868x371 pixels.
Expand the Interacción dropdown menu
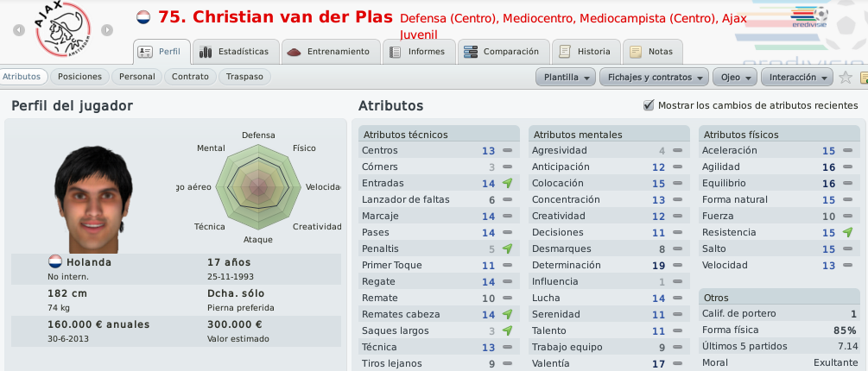tap(797, 77)
